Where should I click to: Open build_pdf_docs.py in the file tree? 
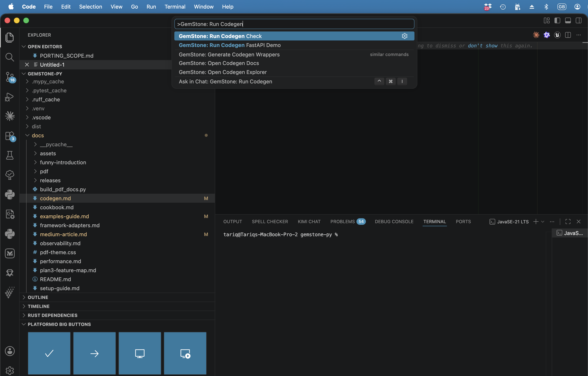[117, 189]
